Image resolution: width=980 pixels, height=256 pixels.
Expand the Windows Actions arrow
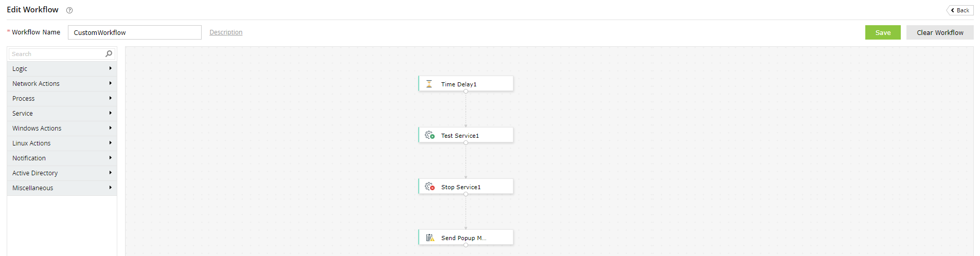click(x=110, y=128)
